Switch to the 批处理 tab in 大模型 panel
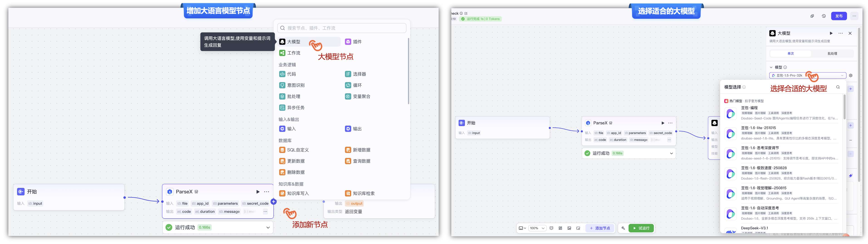Image resolution: width=868 pixels, height=244 pixels. (832, 54)
